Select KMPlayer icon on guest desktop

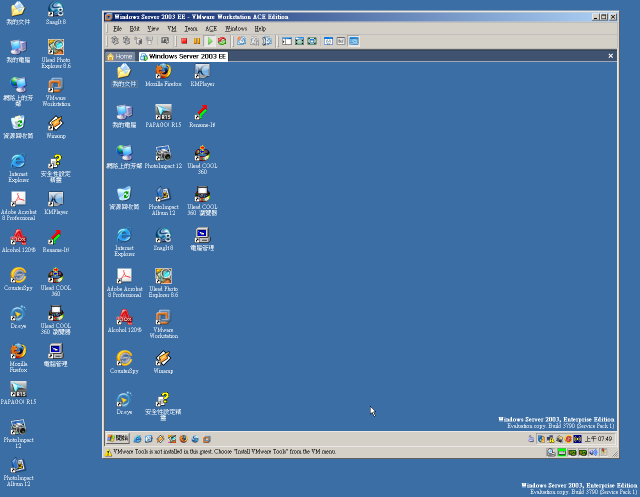coord(202,75)
